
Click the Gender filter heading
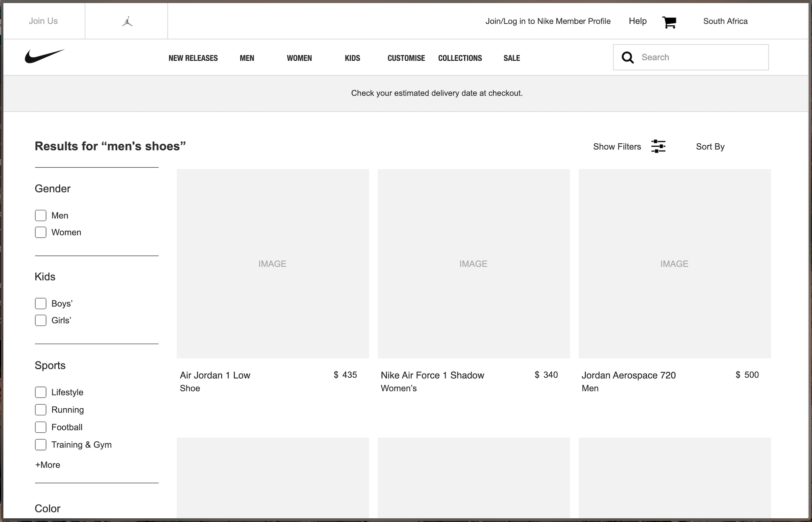53,188
